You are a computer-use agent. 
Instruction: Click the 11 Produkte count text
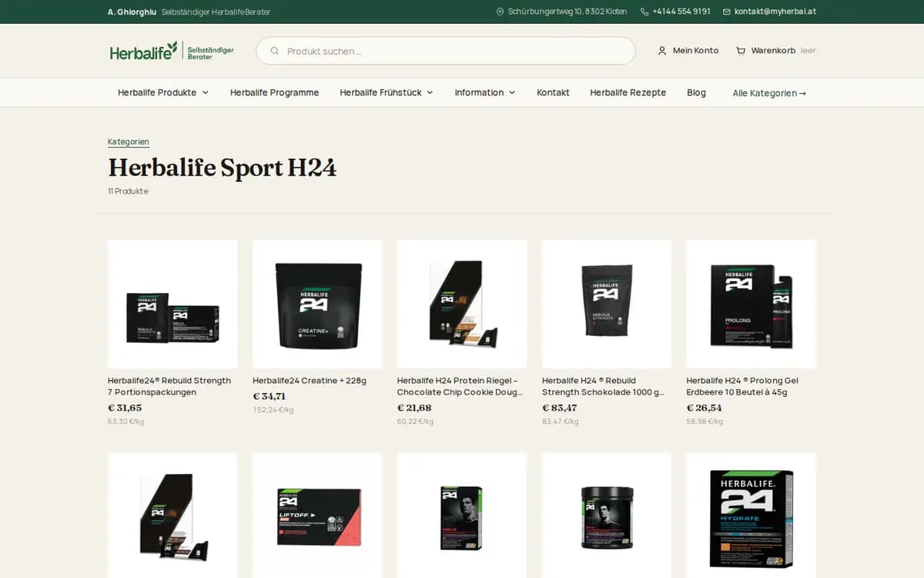[x=128, y=191]
